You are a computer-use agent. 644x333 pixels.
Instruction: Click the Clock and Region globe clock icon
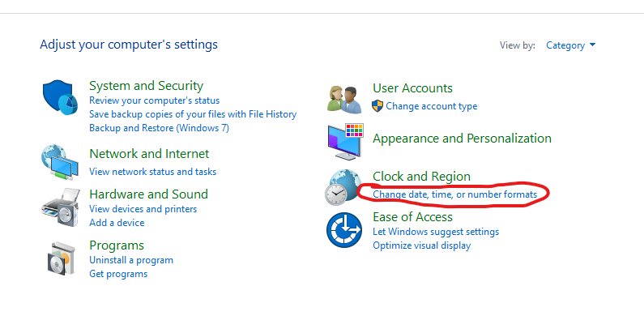pos(343,187)
